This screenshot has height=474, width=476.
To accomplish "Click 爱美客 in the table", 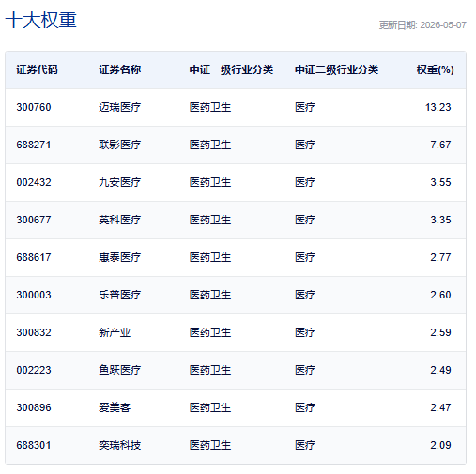I will (x=115, y=407).
